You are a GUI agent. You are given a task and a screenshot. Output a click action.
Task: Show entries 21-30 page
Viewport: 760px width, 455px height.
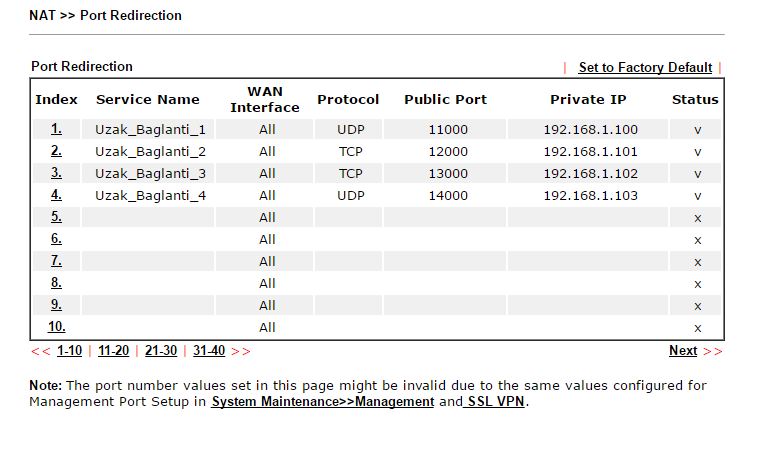click(160, 351)
